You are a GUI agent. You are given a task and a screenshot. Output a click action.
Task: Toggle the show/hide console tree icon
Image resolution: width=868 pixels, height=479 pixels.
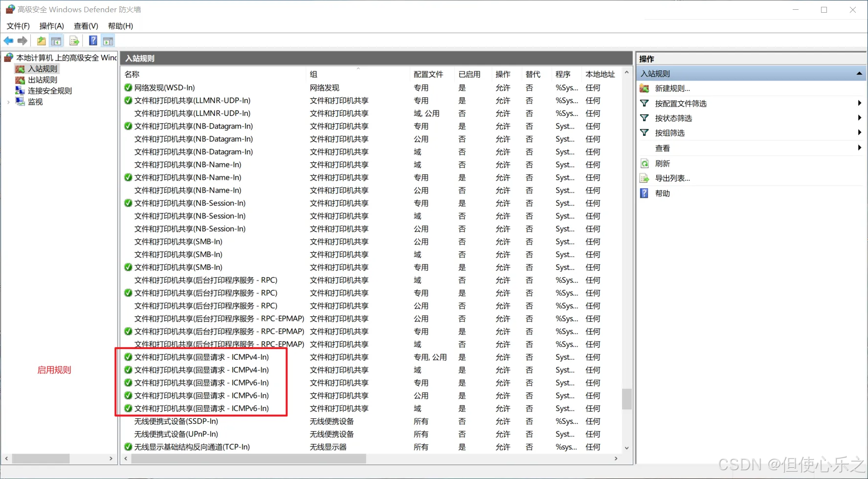pos(56,41)
